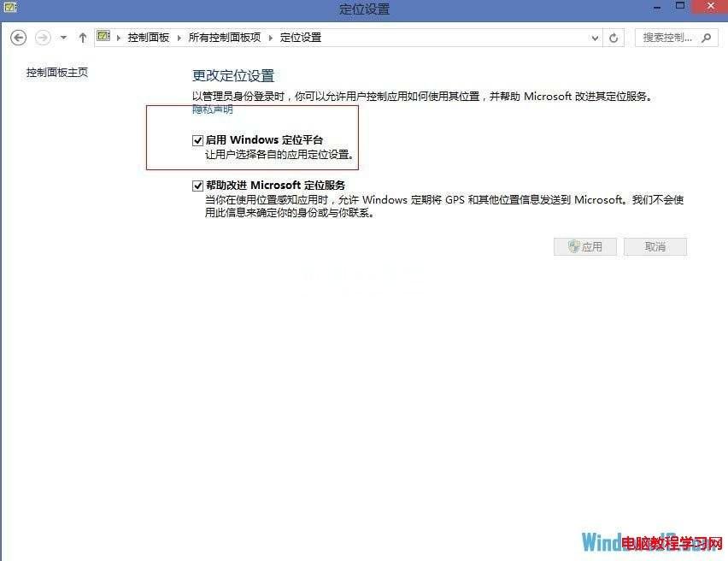Click the forward navigation arrow
This screenshot has height=561, width=728.
point(43,38)
